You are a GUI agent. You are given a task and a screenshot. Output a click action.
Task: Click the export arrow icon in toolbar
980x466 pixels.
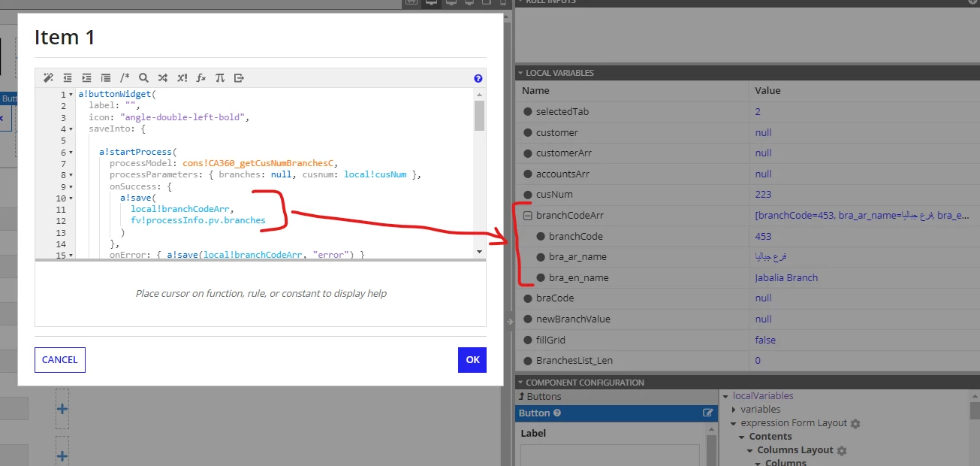(240, 77)
